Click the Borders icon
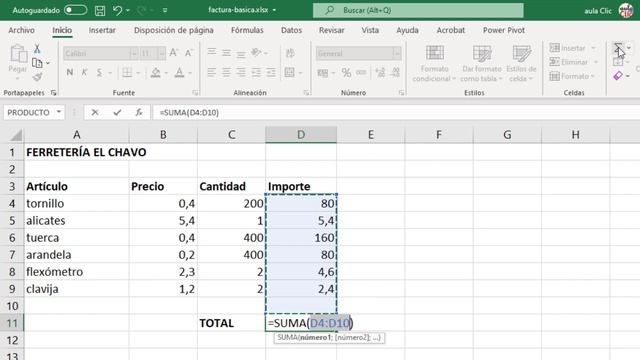640x360 pixels. (x=127, y=73)
